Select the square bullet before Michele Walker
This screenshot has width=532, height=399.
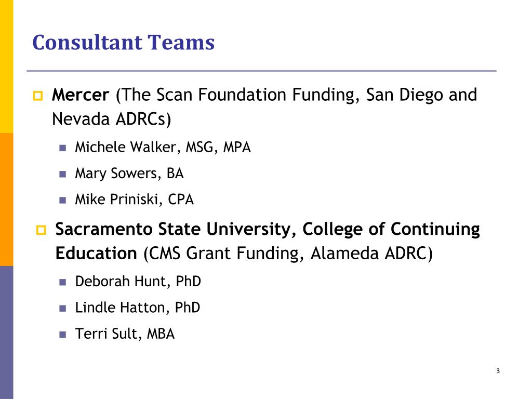tap(62, 148)
